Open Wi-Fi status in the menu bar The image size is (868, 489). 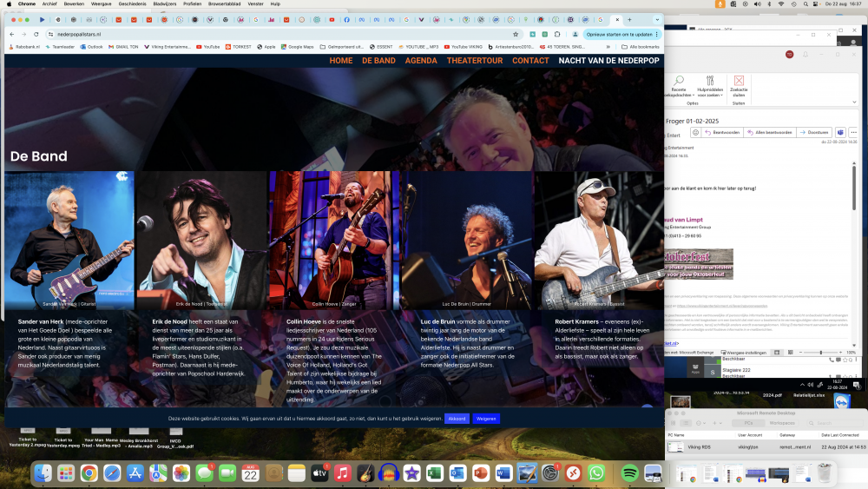781,3
